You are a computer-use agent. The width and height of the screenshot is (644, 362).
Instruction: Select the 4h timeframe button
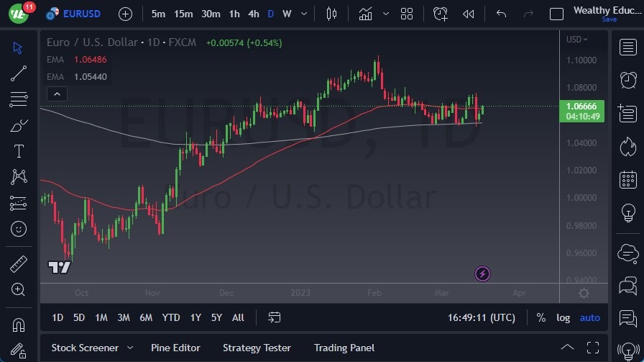[253, 14]
